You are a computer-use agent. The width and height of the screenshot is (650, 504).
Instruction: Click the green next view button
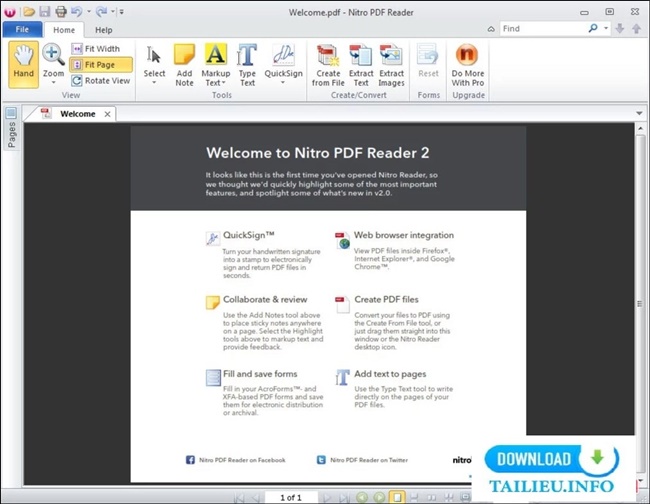click(x=379, y=497)
